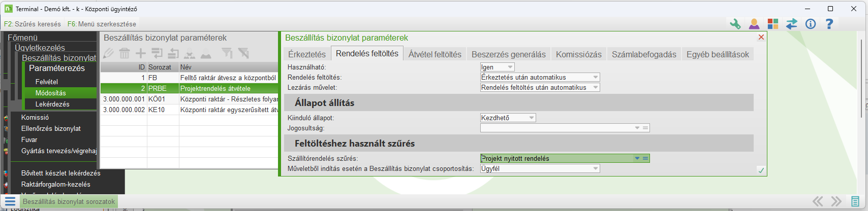Open Komissió in the side menu
The height and width of the screenshot is (211, 868).
(35, 117)
